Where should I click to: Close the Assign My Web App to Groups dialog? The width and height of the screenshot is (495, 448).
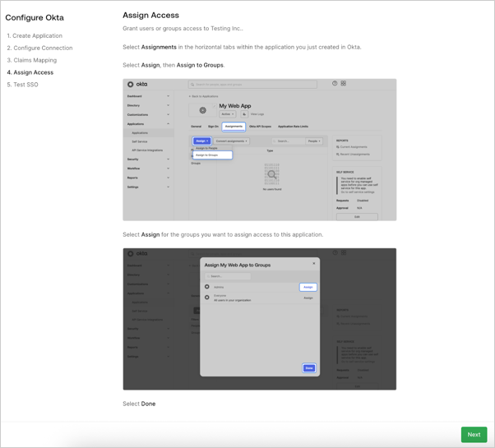click(314, 263)
